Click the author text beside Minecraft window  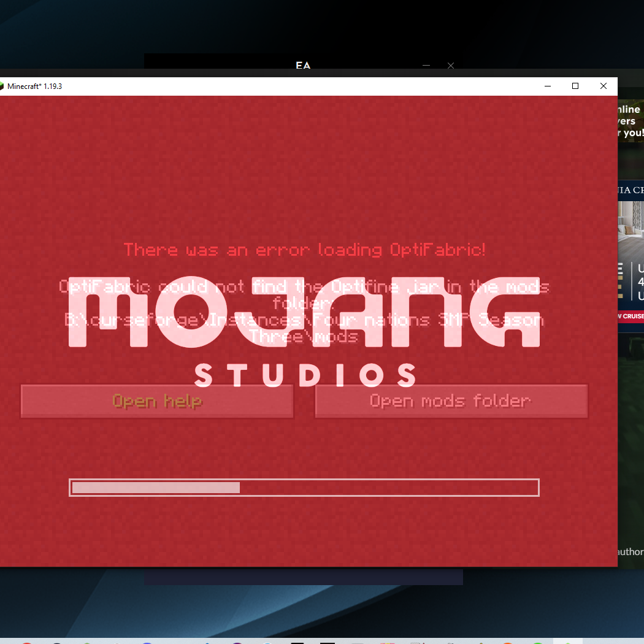631,552
